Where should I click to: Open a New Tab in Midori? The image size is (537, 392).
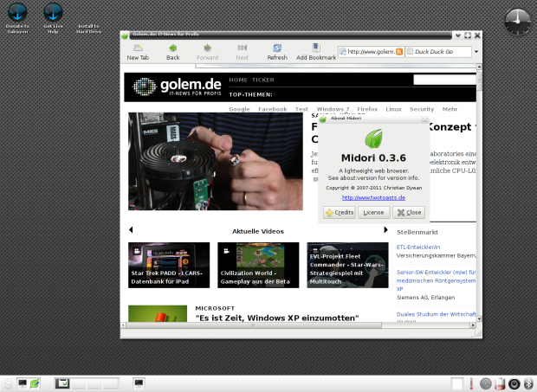(x=138, y=52)
